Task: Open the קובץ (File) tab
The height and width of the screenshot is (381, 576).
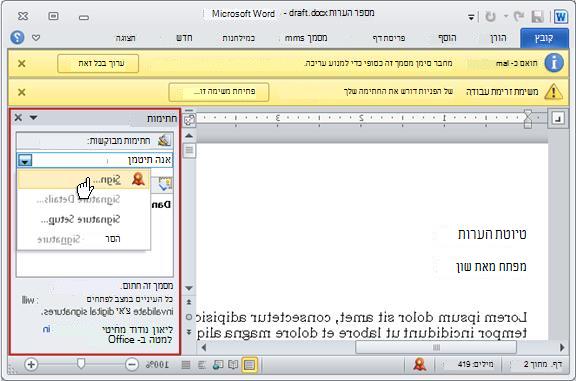Action: pos(544,38)
